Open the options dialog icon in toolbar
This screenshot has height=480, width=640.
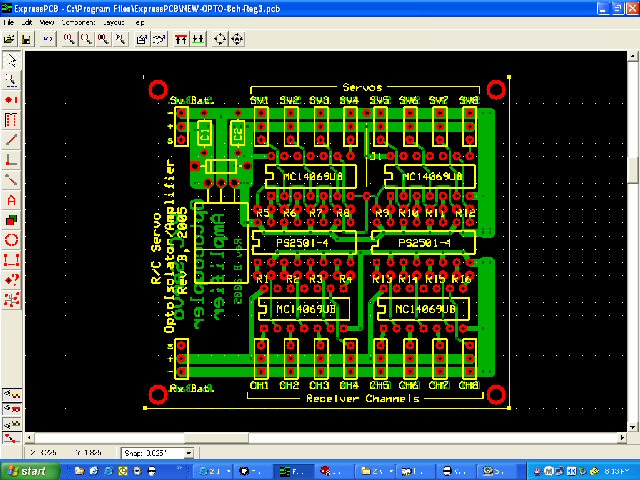[142, 39]
